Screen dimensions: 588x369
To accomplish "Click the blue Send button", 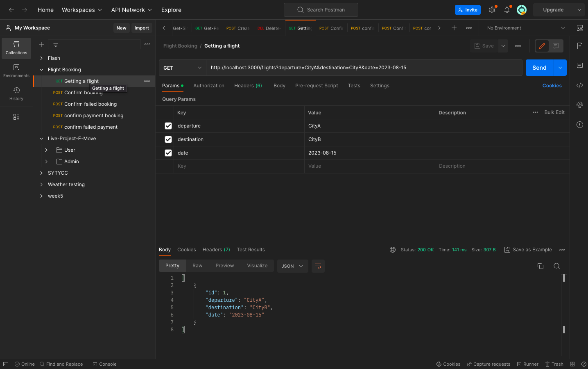I will point(539,67).
